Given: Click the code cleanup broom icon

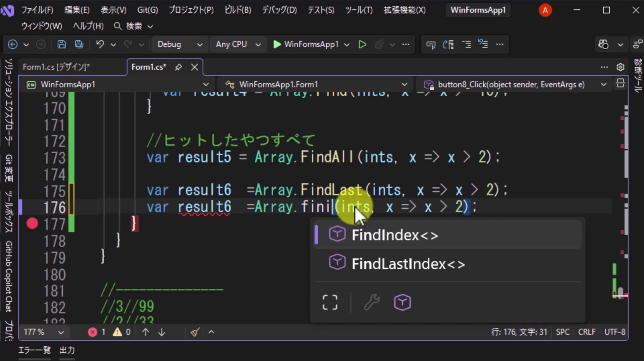Looking at the screenshot, I should [x=195, y=332].
